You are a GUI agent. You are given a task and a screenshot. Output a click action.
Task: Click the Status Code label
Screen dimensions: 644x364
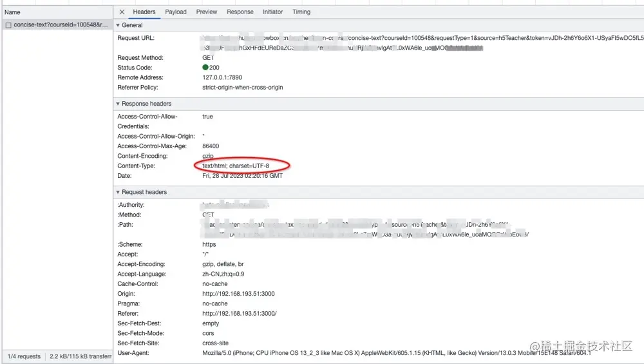click(x=135, y=68)
